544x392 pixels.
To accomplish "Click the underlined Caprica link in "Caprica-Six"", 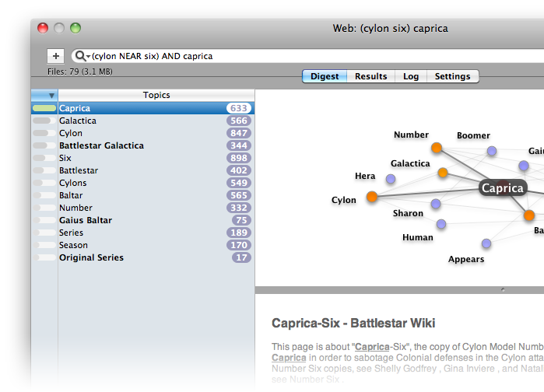I will 372,347.
